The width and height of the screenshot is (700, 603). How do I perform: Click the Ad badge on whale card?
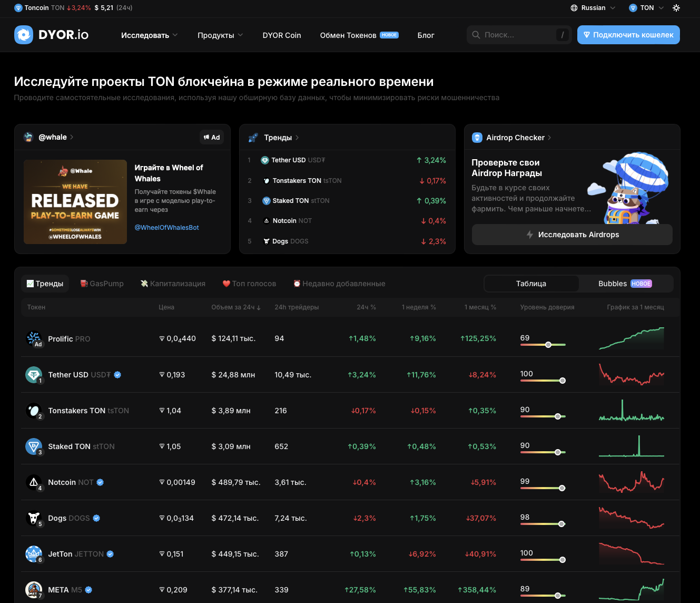pos(212,137)
